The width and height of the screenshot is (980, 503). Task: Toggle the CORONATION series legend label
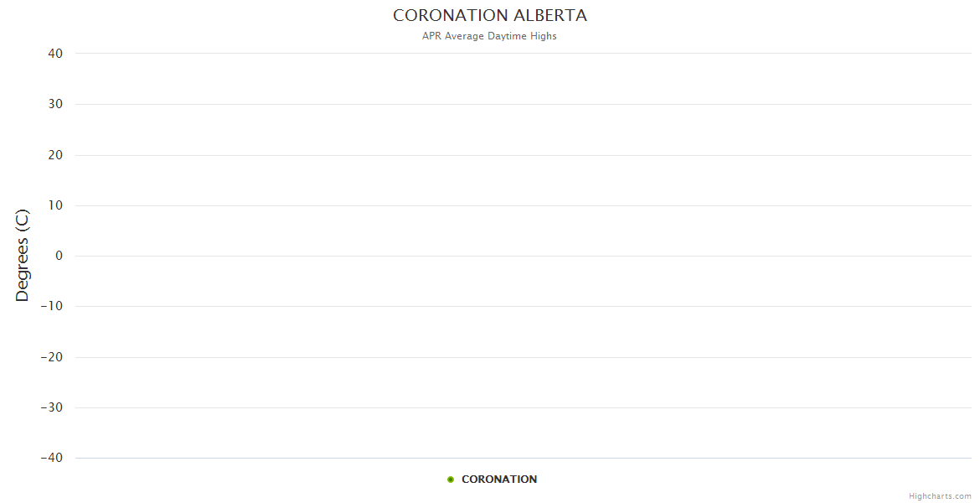[x=499, y=480]
